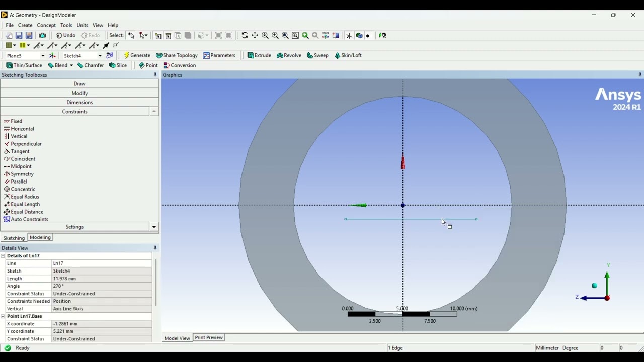Select the Equal Length constraint
The width and height of the screenshot is (644, 362).
pyautogui.click(x=22, y=204)
